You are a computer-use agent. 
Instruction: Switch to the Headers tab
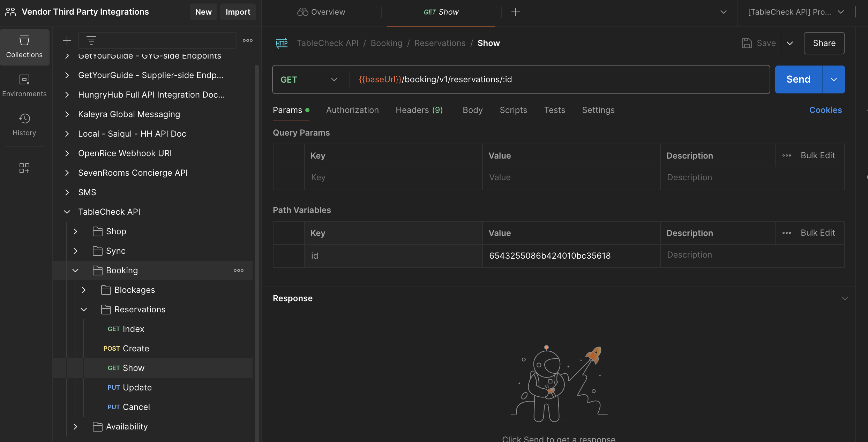point(419,110)
